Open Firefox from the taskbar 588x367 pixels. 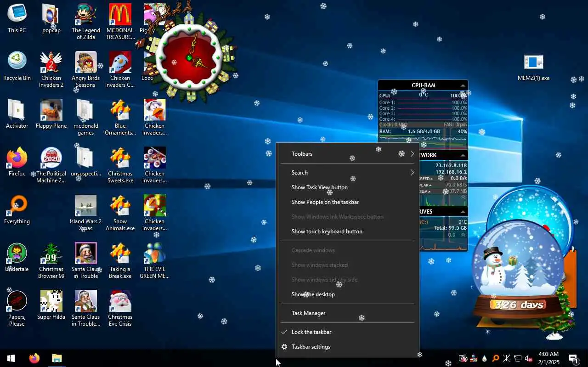coord(34,358)
